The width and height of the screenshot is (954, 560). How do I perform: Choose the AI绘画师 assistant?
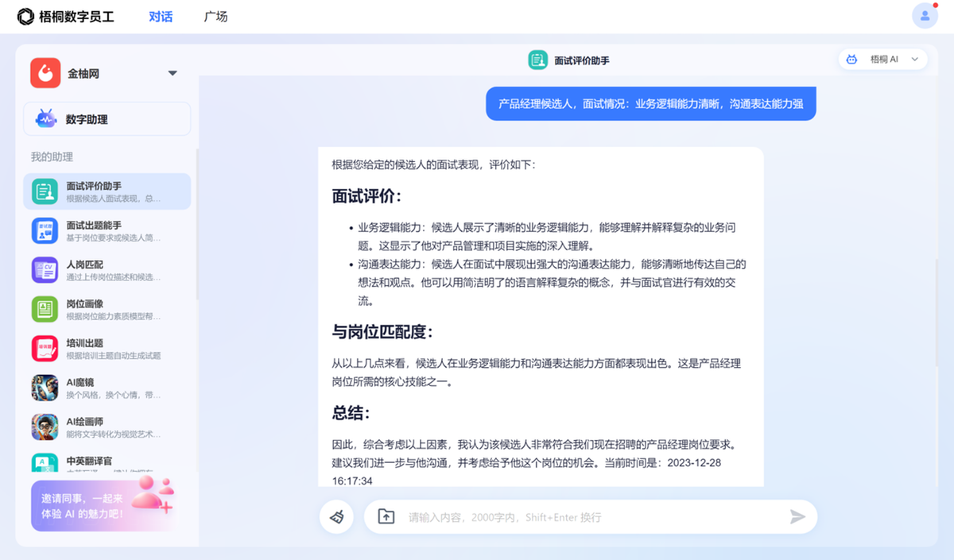coord(45,427)
